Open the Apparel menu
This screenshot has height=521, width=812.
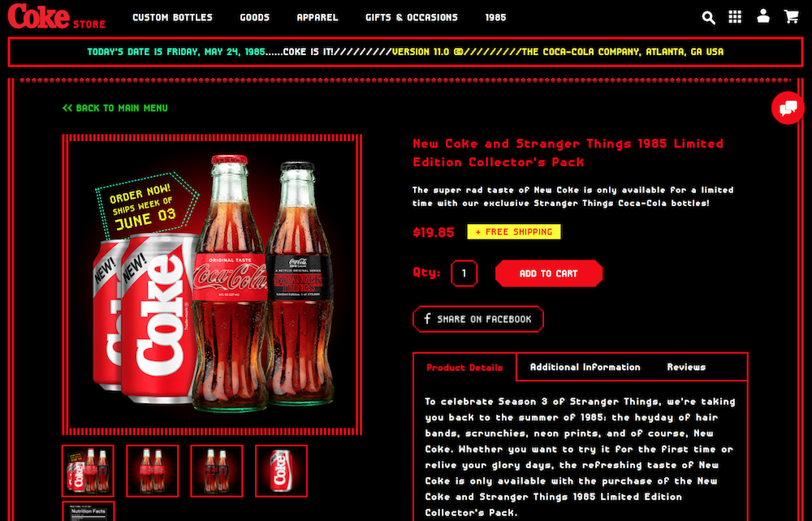coord(317,18)
